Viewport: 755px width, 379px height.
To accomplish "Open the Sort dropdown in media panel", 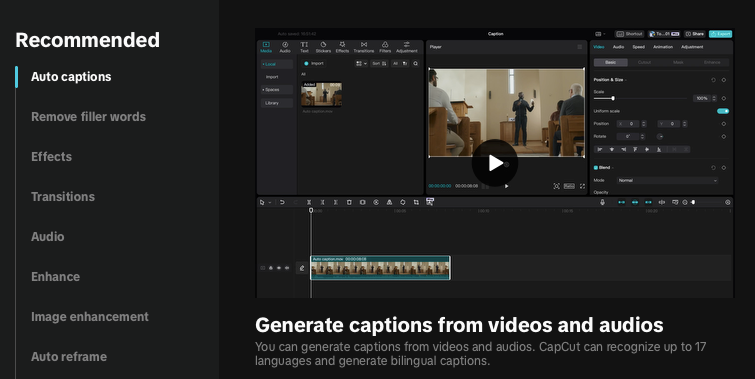I will 379,64.
